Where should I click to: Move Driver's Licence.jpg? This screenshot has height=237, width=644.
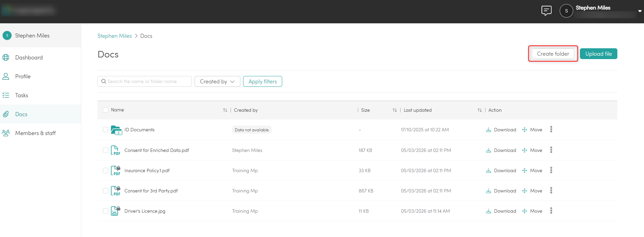pos(532,211)
